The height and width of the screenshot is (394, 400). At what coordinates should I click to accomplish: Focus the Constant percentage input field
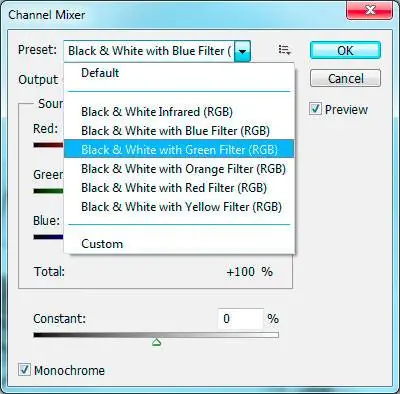241,319
